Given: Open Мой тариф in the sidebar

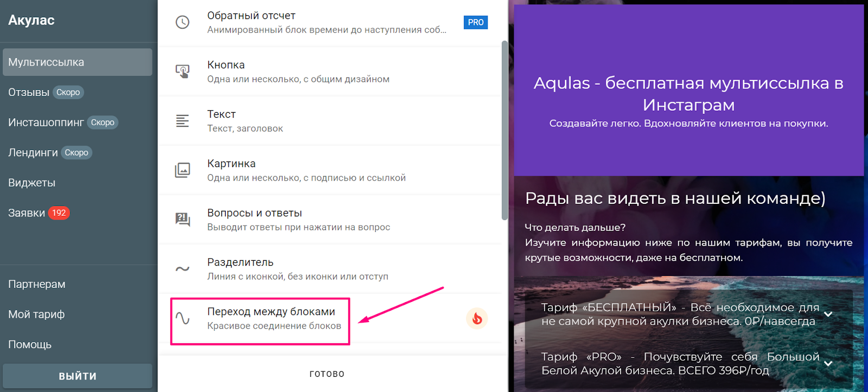Looking at the screenshot, I should tap(36, 314).
